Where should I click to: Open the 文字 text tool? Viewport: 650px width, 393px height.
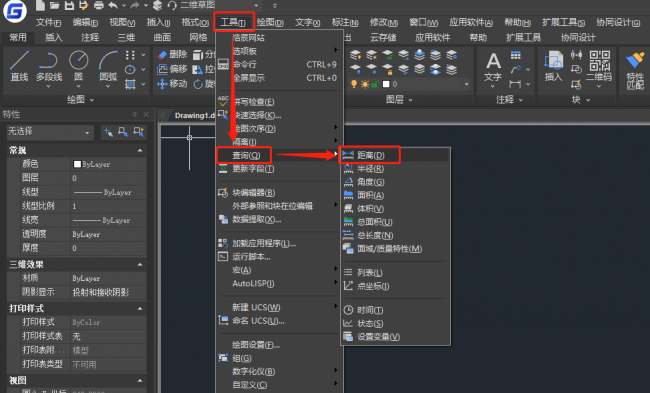[x=493, y=67]
